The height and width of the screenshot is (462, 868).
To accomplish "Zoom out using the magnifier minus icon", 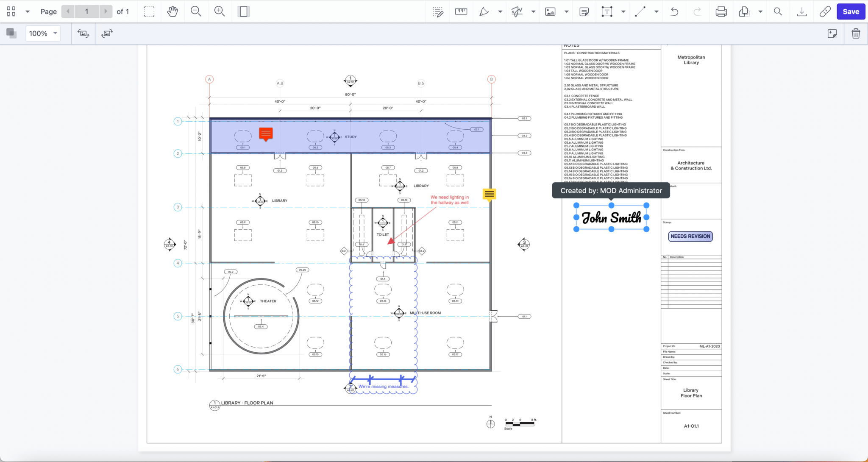I will pyautogui.click(x=196, y=11).
